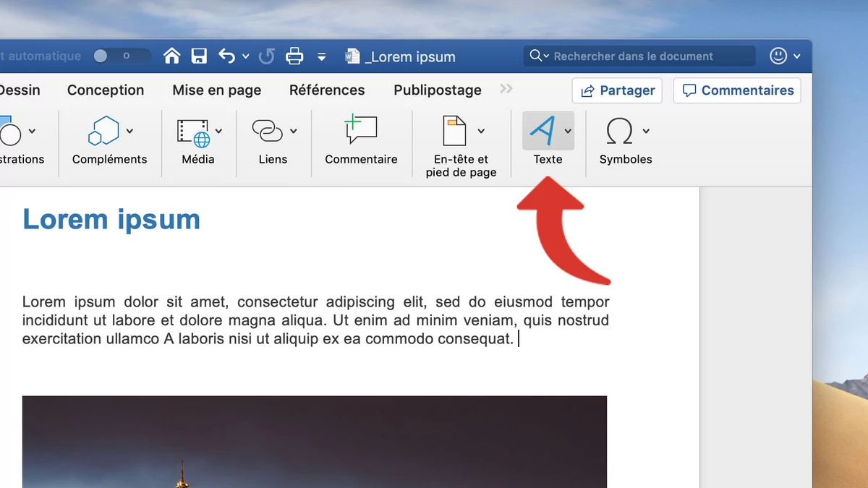Select the image in the document
The width and height of the screenshot is (868, 488).
(x=315, y=442)
